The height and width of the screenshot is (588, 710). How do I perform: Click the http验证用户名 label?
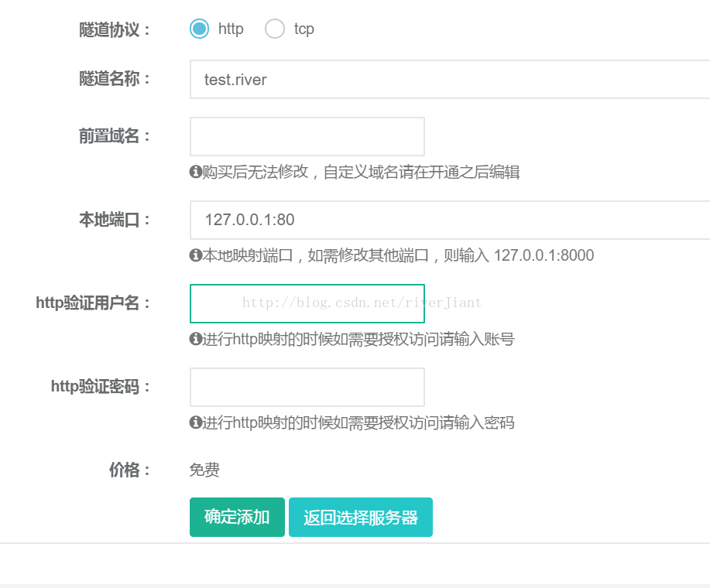coord(93,303)
